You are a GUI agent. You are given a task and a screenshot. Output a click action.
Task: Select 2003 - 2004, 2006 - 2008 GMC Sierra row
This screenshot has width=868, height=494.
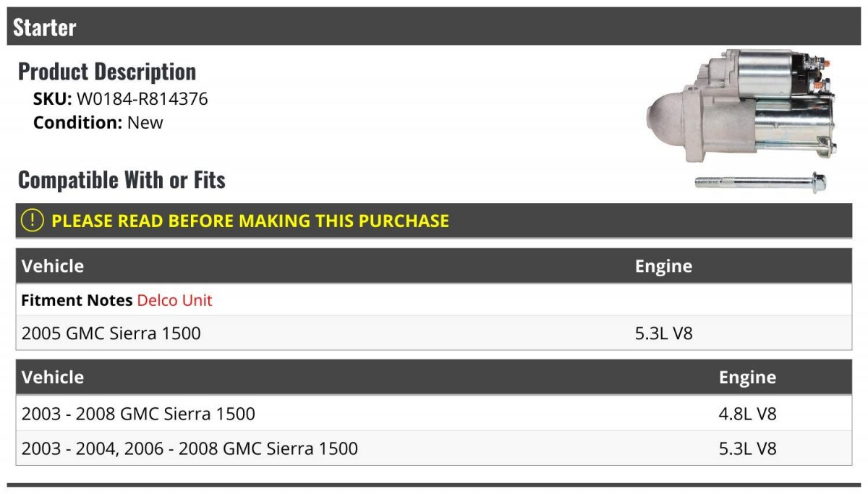pos(434,448)
